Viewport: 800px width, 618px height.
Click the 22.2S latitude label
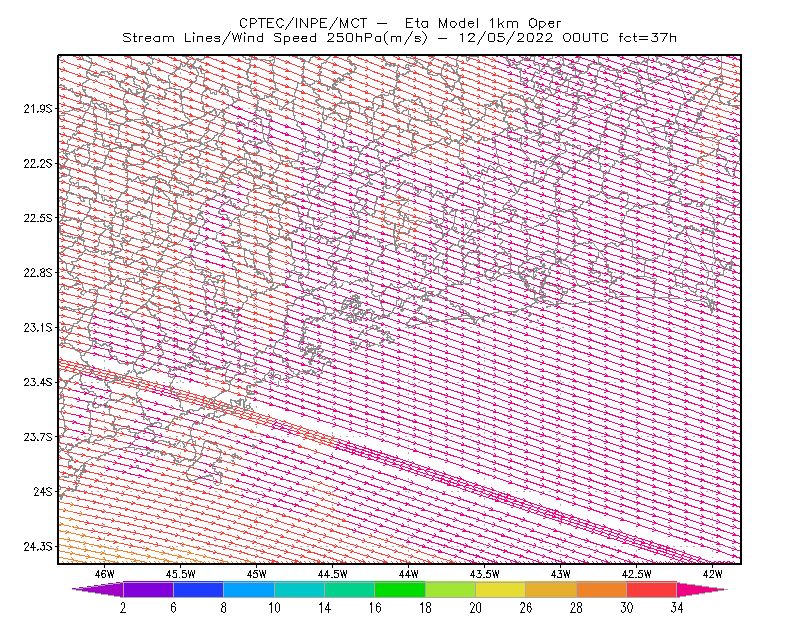coord(37,163)
